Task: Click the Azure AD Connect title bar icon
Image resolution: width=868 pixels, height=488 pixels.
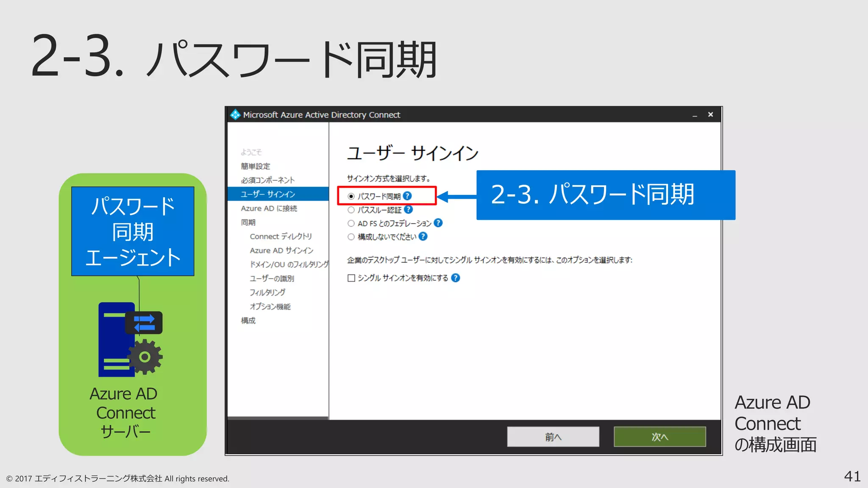Action: pos(235,114)
